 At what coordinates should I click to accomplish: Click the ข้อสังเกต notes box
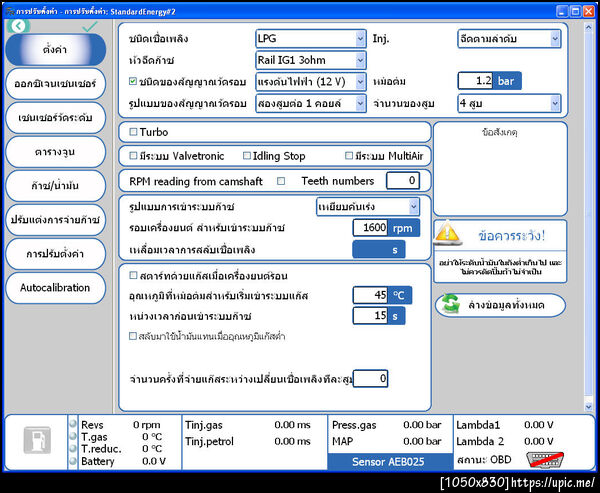tap(500, 169)
